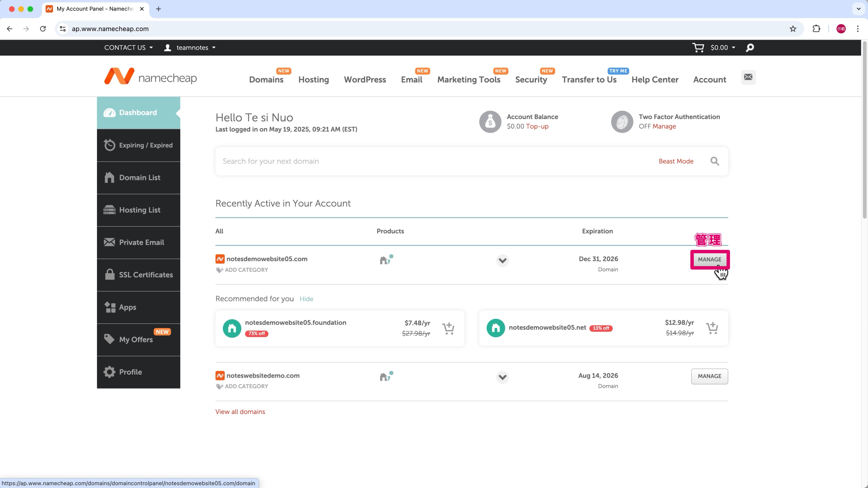
Task: Bookmark this page with star icon
Action: (793, 29)
